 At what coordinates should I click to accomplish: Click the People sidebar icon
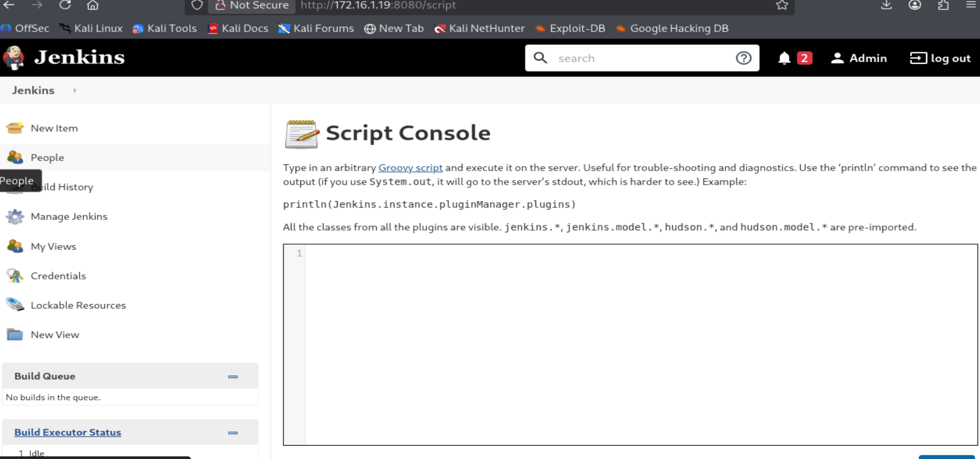point(15,157)
